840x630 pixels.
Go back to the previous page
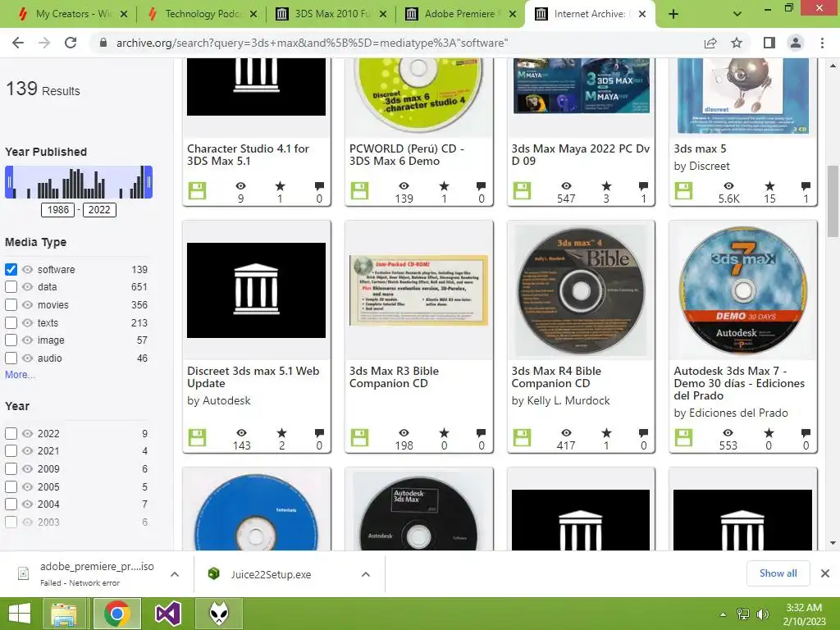(18, 43)
